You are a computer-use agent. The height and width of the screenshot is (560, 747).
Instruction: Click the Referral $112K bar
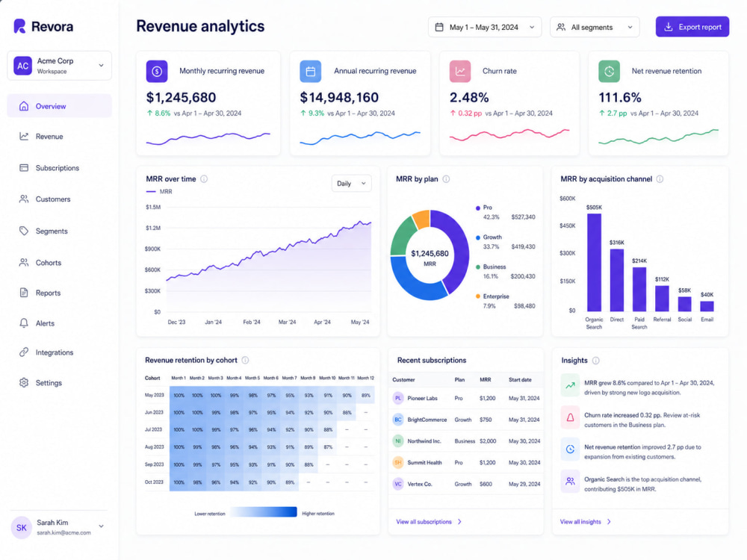(x=662, y=299)
